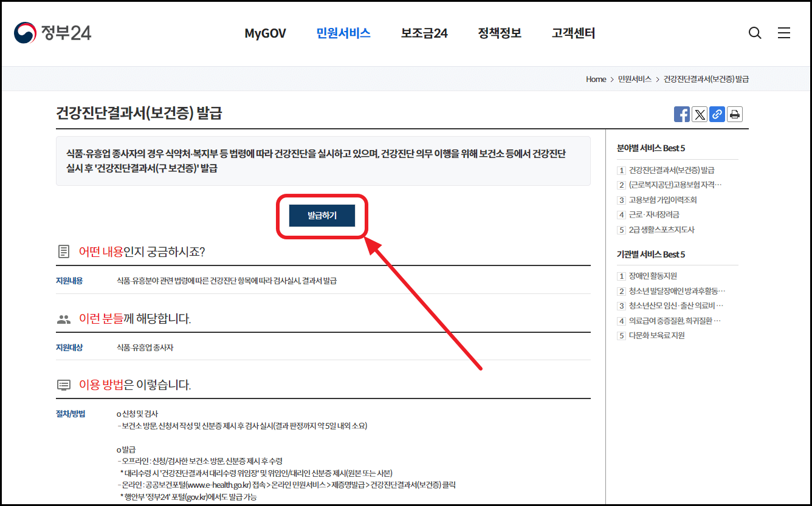Click Home in the breadcrumb
The width and height of the screenshot is (812, 506).
pos(596,79)
